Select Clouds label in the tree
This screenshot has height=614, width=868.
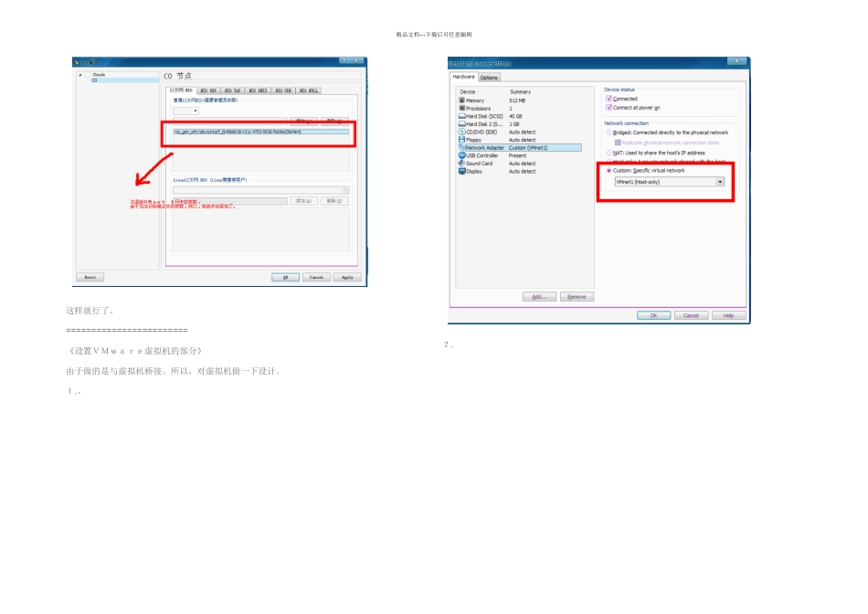coord(99,74)
